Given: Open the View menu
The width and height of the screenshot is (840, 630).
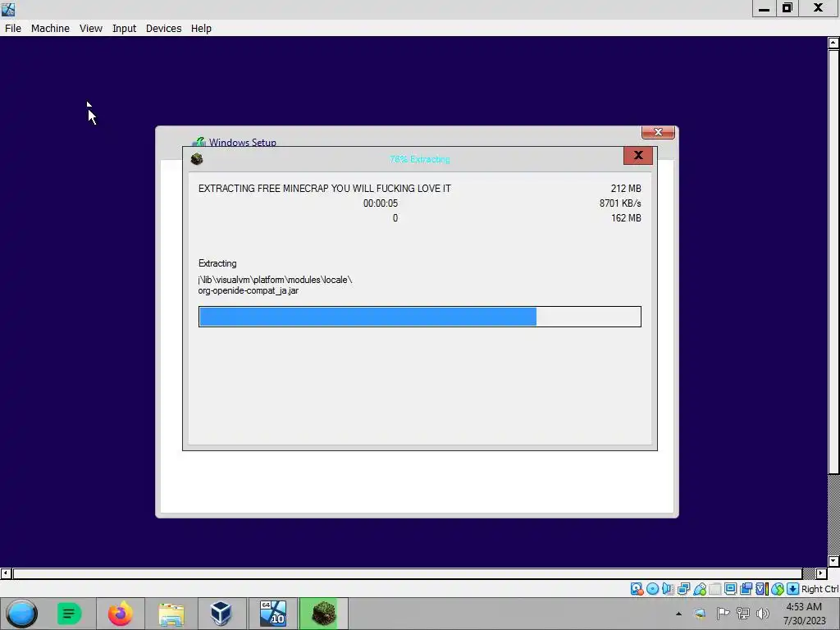Looking at the screenshot, I should pos(90,29).
